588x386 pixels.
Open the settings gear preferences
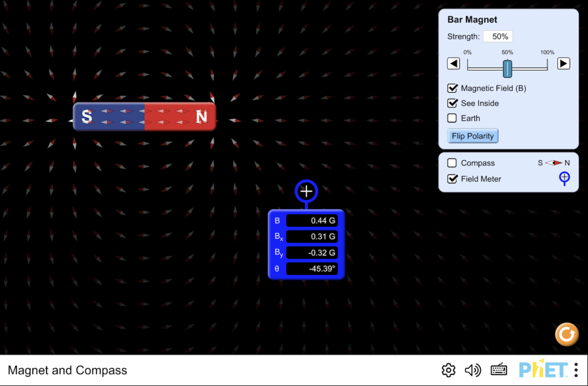pyautogui.click(x=448, y=370)
